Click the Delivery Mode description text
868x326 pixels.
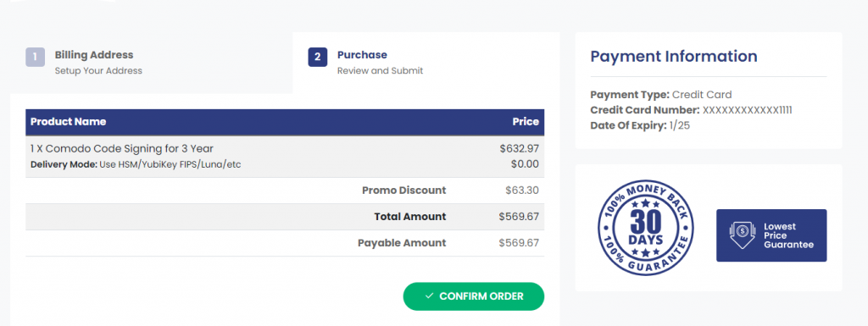pos(136,164)
